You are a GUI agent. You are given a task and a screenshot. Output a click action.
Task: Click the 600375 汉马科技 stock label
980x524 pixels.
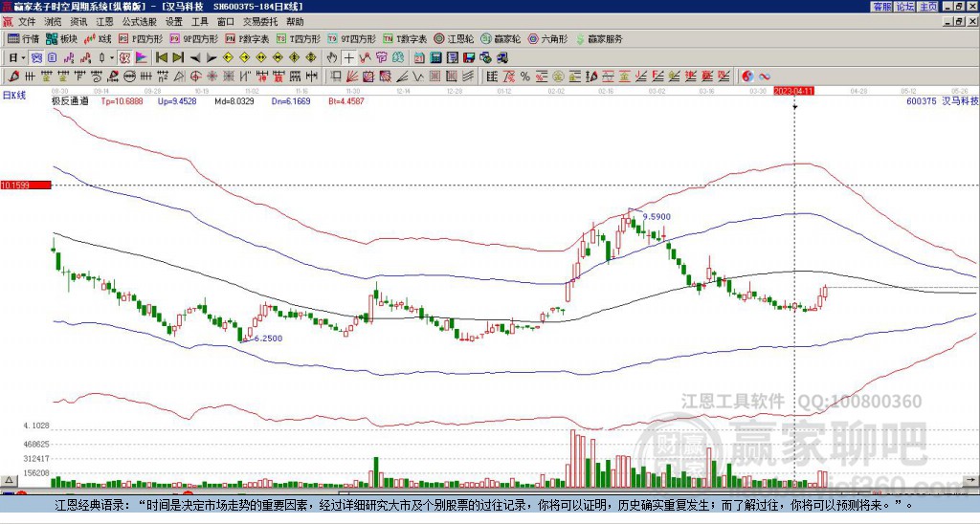(x=943, y=100)
